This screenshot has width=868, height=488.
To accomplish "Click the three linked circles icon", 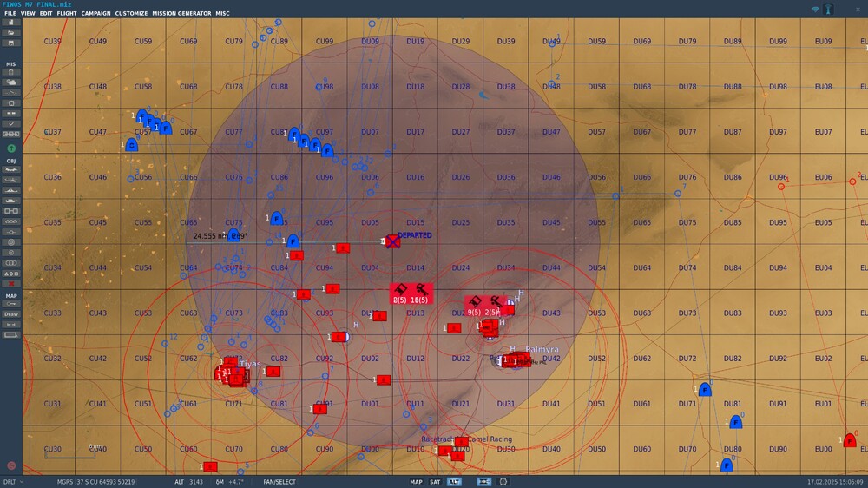I will coord(11,263).
